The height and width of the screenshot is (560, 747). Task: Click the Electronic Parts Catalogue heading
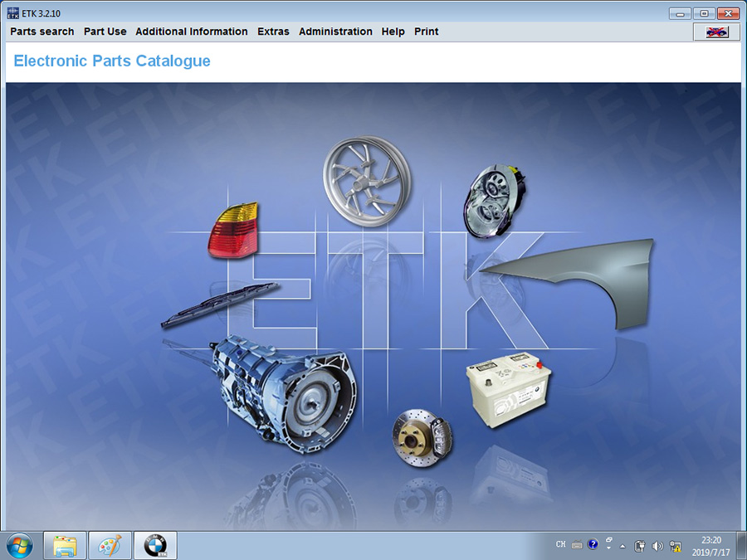[112, 61]
